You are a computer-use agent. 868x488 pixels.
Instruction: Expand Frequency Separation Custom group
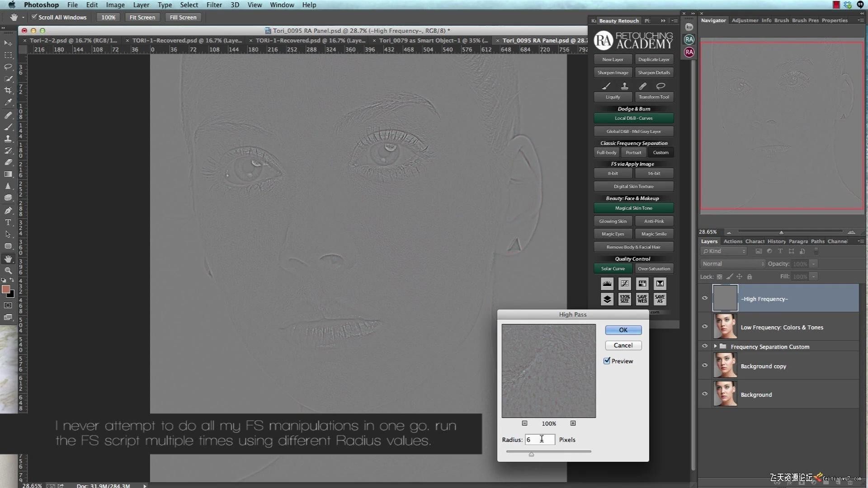tap(715, 347)
